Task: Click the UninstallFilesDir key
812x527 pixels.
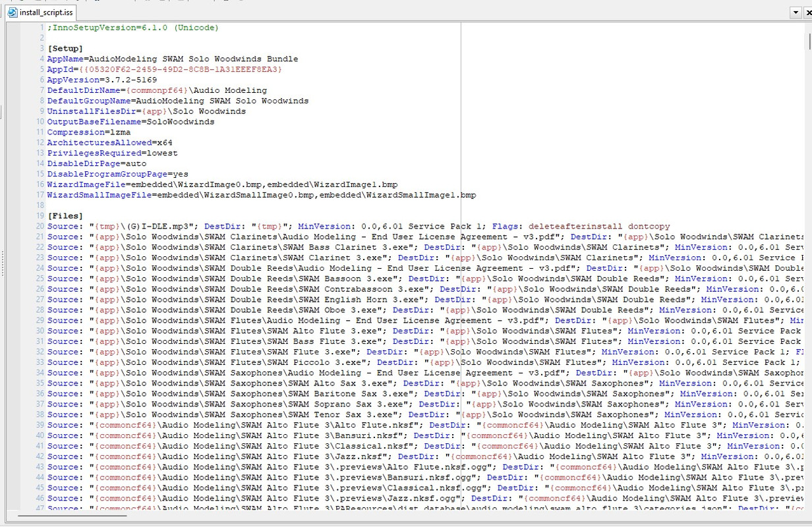Action: pyautogui.click(x=92, y=112)
